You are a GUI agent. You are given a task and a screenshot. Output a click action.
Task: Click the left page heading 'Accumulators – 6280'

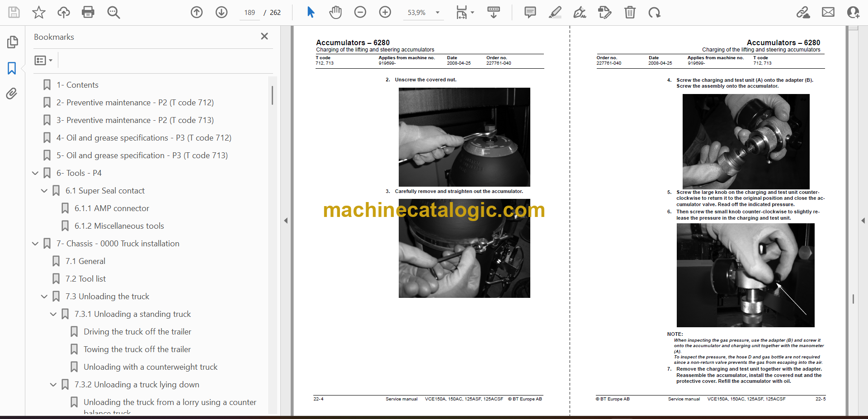[353, 42]
